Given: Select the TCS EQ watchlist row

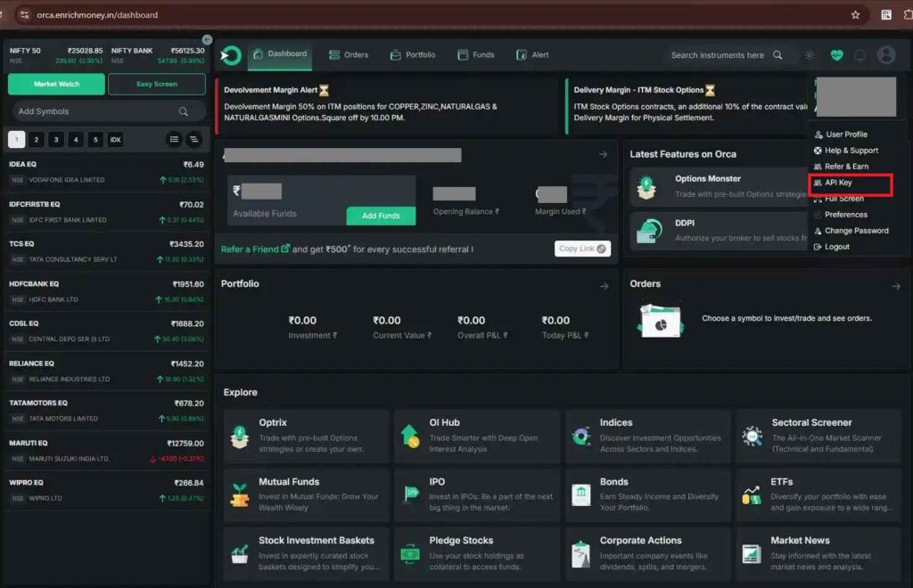Looking at the screenshot, I should pos(106,251).
